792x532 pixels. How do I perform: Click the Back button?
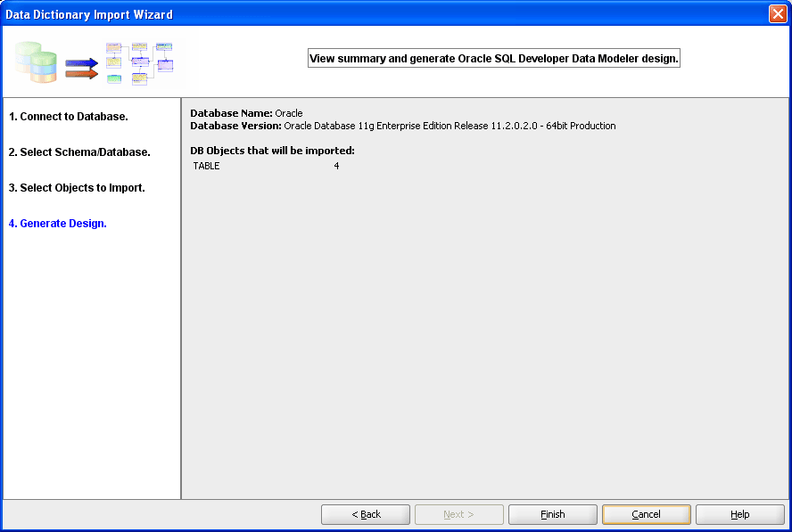pos(365,514)
